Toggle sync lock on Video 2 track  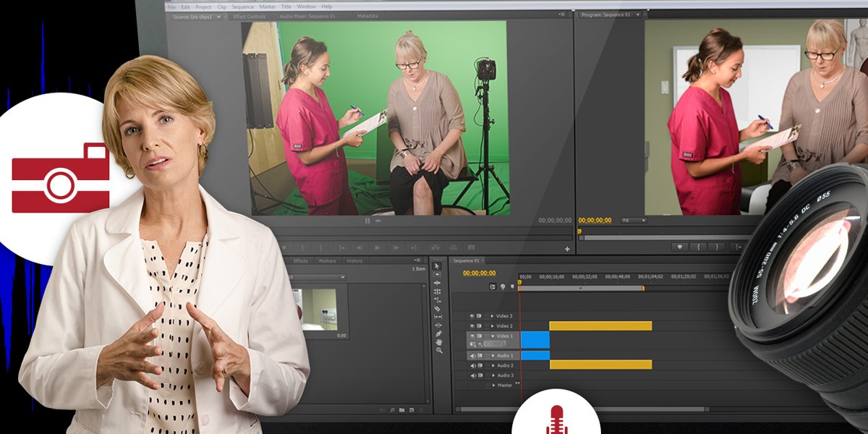tap(480, 326)
